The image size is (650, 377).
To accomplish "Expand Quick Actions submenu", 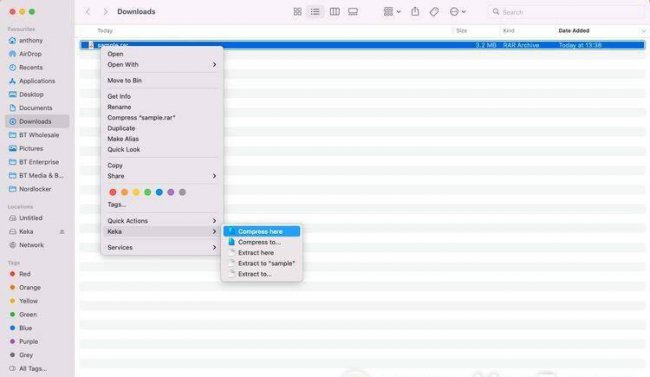I will [x=162, y=221].
